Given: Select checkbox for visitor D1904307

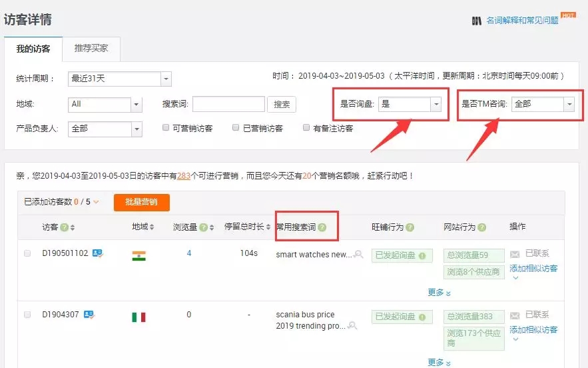Looking at the screenshot, I should click(x=27, y=315).
